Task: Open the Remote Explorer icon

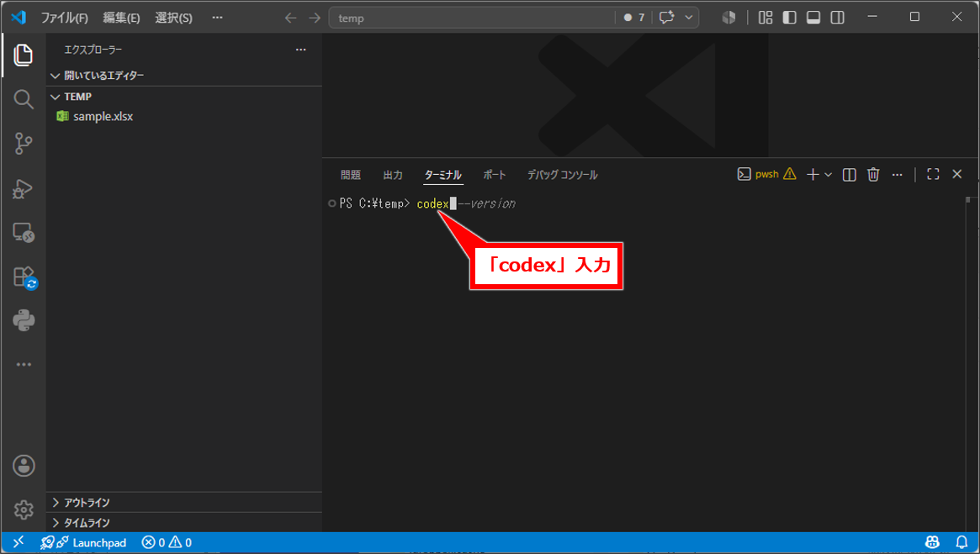Action: coord(23,232)
